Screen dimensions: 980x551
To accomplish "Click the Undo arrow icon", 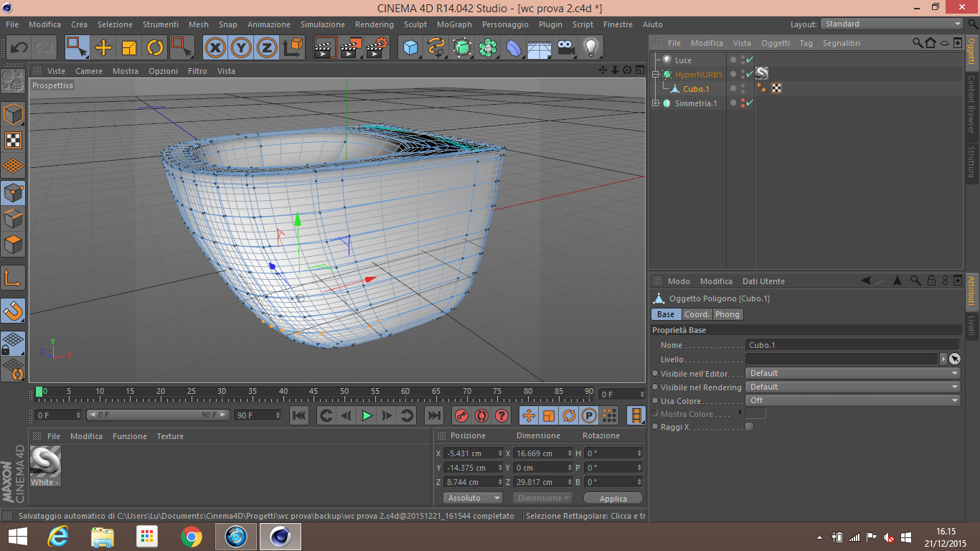I will (19, 48).
